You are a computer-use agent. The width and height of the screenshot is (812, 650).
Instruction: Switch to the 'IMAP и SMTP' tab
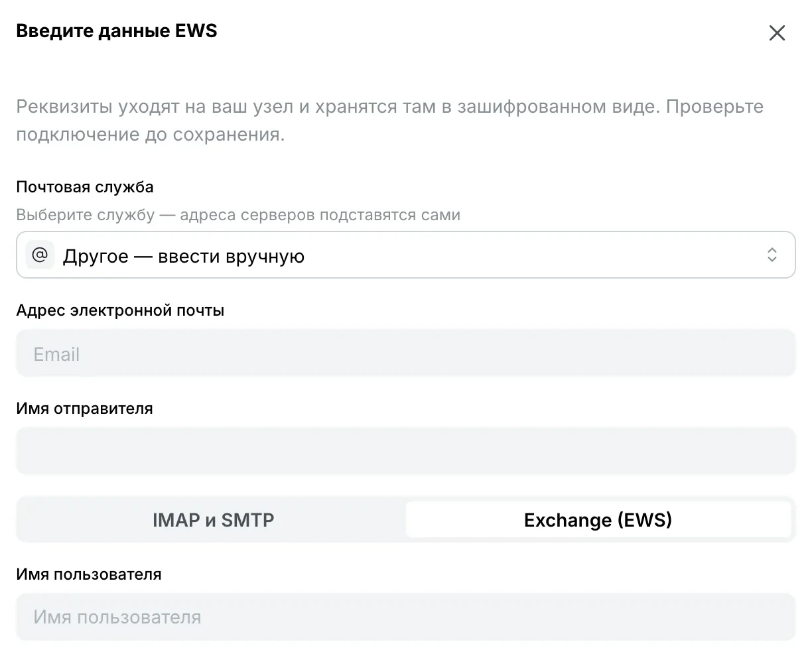(x=213, y=519)
